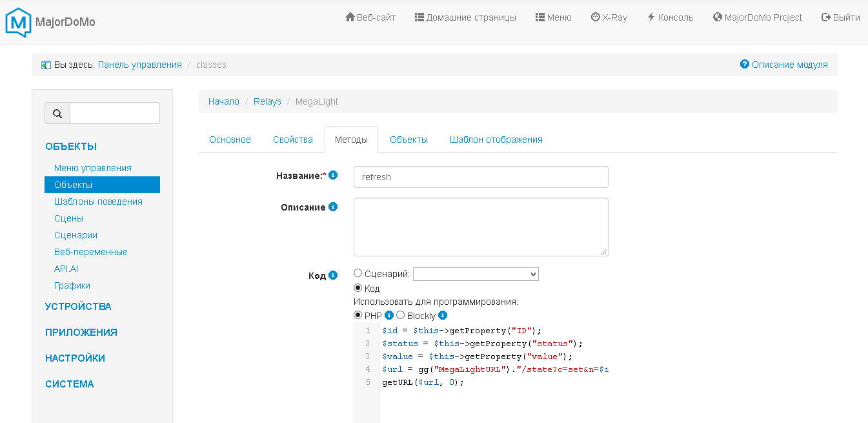Switch to the Шаблон отображения tab
The width and height of the screenshot is (868, 423).
pyautogui.click(x=496, y=139)
